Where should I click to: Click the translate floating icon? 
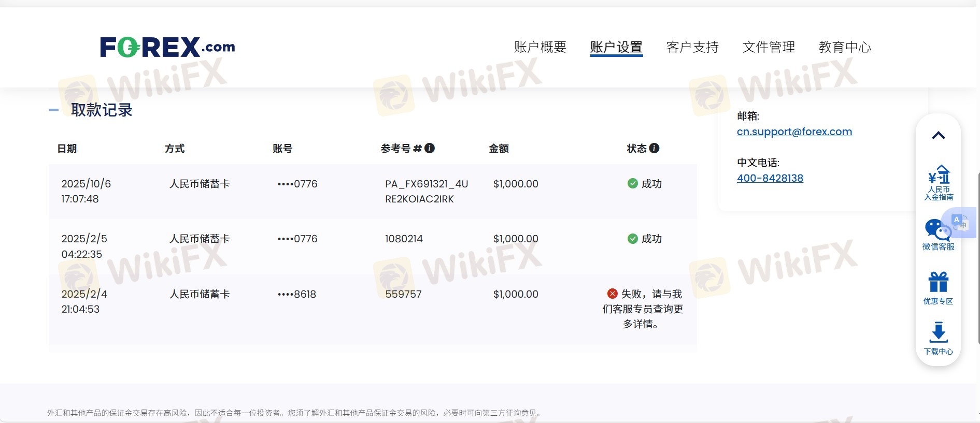click(959, 223)
